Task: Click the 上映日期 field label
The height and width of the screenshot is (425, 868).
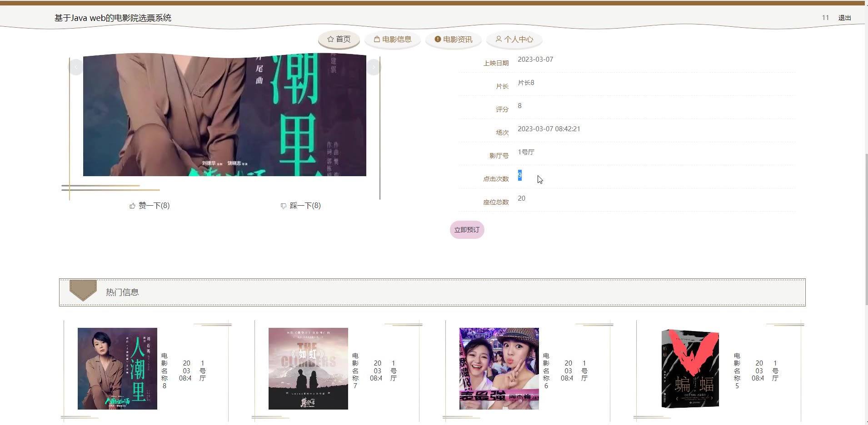Action: (496, 63)
